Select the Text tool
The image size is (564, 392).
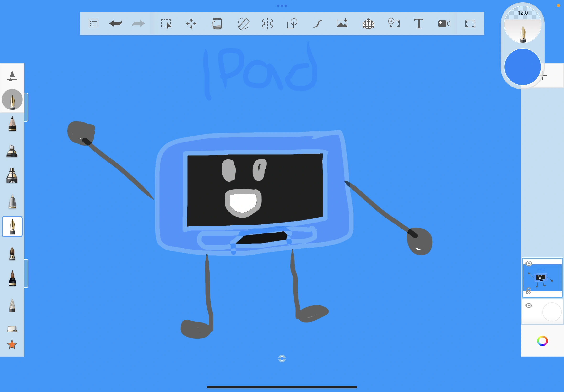419,23
